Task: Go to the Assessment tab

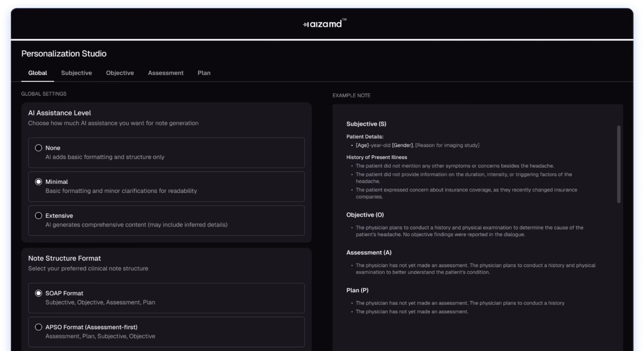Action: pyautogui.click(x=166, y=73)
